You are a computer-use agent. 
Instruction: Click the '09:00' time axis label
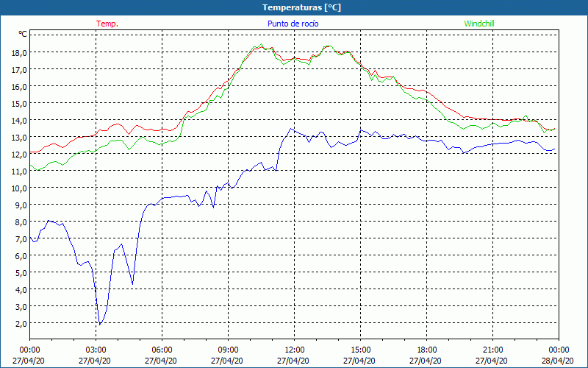click(x=228, y=350)
